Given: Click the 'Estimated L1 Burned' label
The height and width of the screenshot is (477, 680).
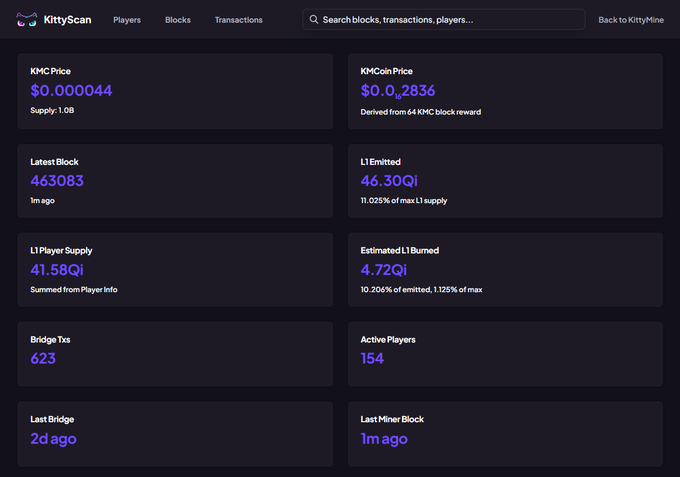Looking at the screenshot, I should pos(399,251).
